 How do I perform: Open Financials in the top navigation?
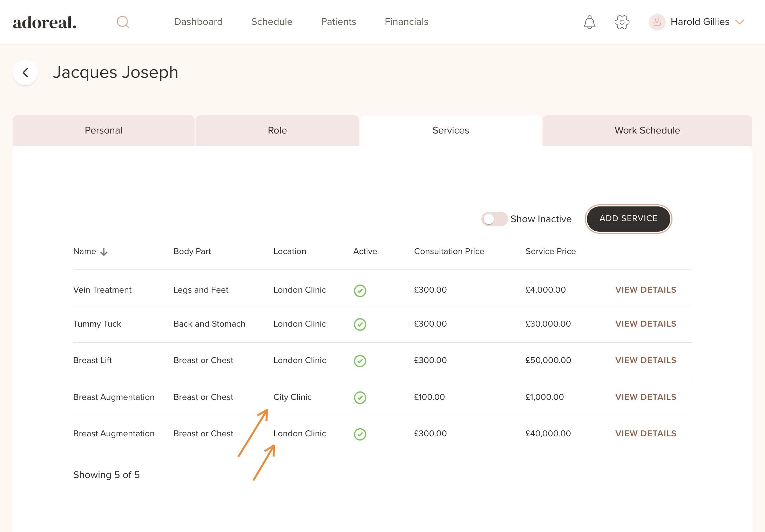pos(406,22)
